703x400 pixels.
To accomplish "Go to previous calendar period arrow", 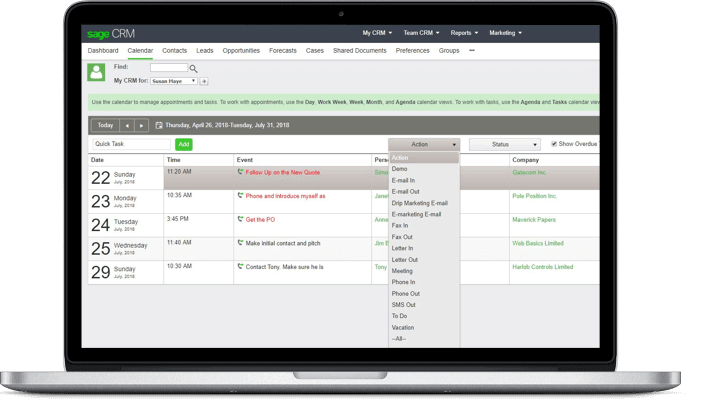I will tap(127, 126).
